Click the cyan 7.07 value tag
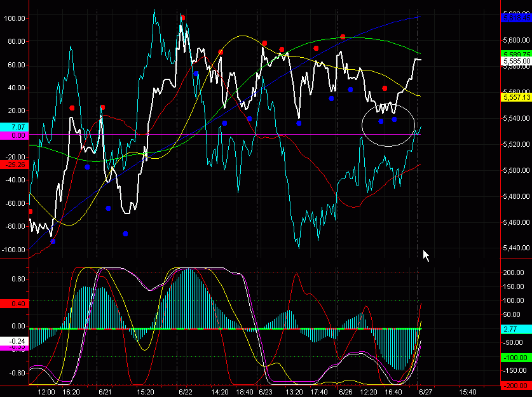The height and width of the screenshot is (397, 532). pyautogui.click(x=14, y=127)
